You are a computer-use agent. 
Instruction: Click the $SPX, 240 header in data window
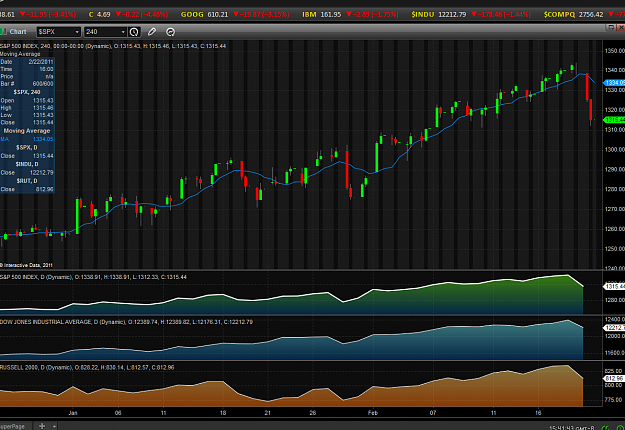click(27, 92)
